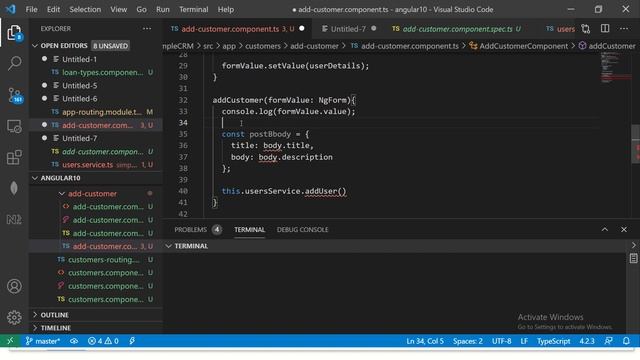Click the eye watch status icon
640x360 pixels.
tap(74, 341)
